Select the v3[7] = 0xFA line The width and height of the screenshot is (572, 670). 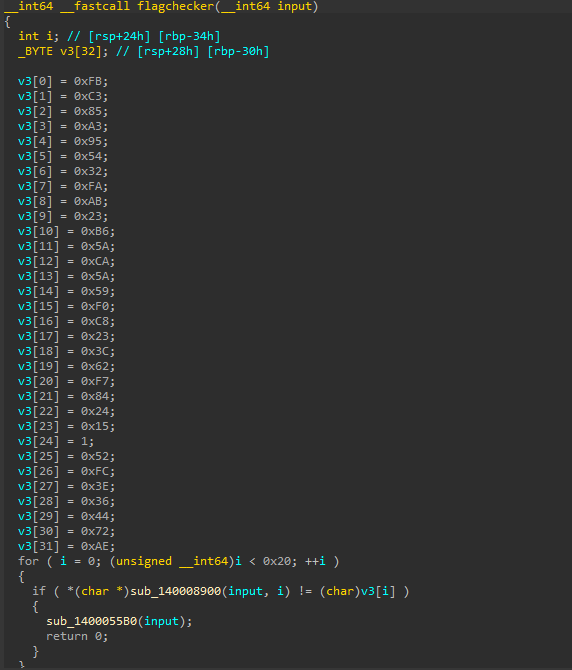click(63, 186)
